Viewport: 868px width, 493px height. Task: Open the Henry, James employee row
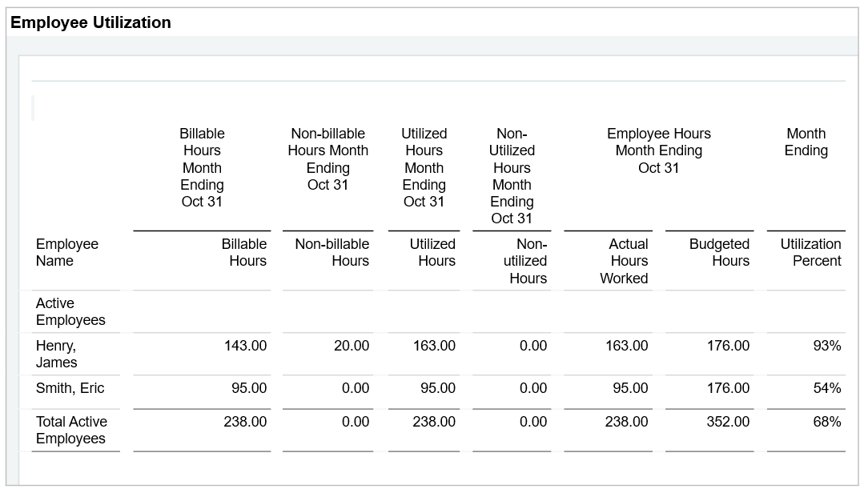[x=57, y=354]
